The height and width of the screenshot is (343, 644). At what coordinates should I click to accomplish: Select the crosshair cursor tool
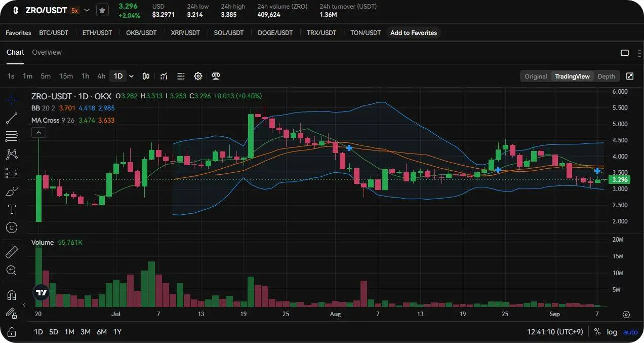12,100
